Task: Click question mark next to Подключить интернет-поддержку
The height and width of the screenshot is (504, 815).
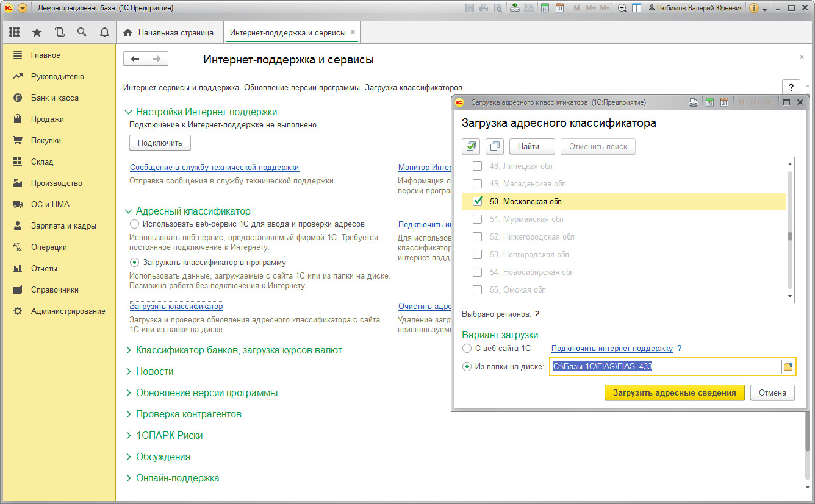Action: pos(679,349)
